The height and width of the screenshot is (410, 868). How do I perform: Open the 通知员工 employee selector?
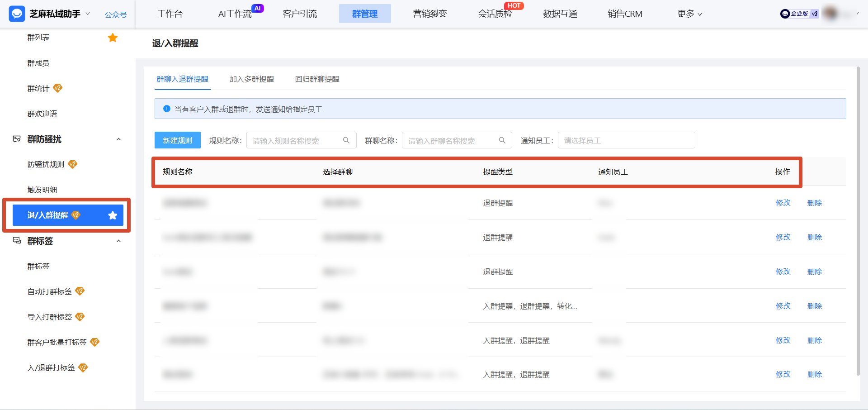click(626, 140)
